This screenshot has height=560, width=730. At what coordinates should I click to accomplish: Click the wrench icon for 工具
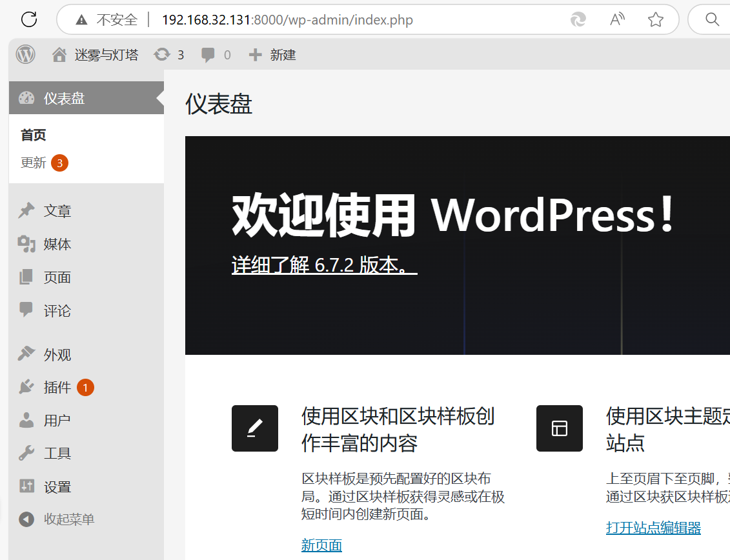point(26,452)
